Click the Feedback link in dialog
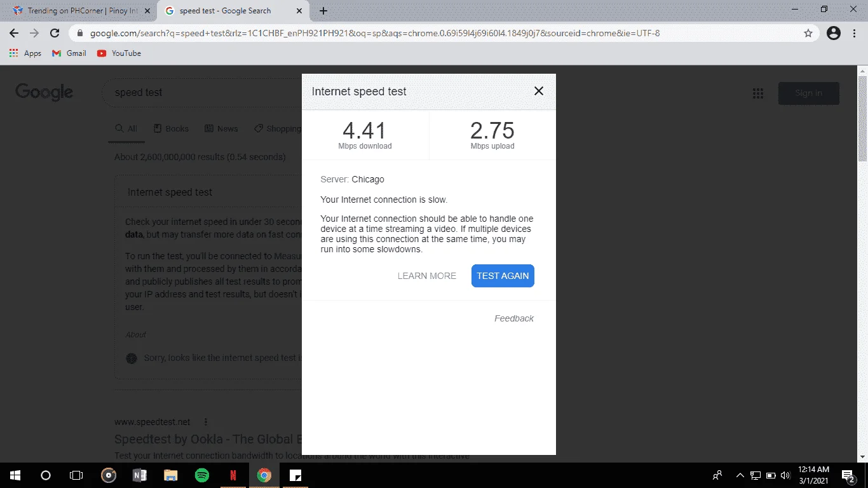The height and width of the screenshot is (488, 868). [514, 318]
